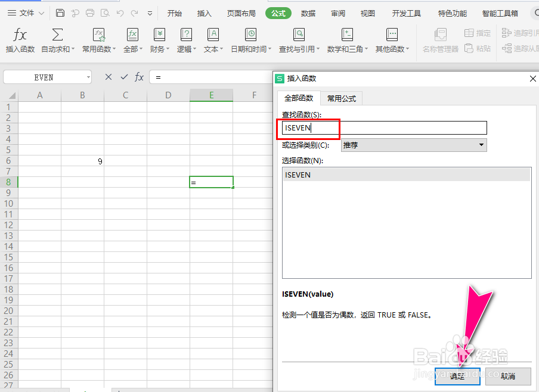Viewport: 539px width, 392px height.
Task: Cancel formula entry with the X icon
Action: coord(109,77)
